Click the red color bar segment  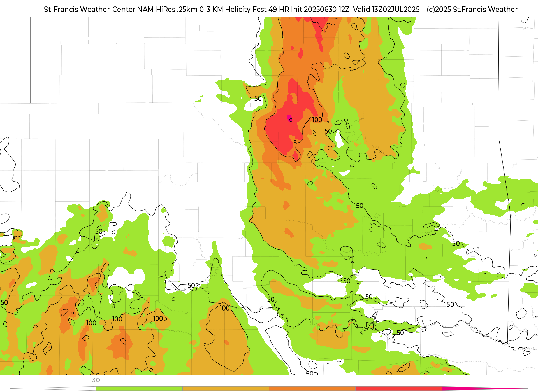click(x=398, y=389)
